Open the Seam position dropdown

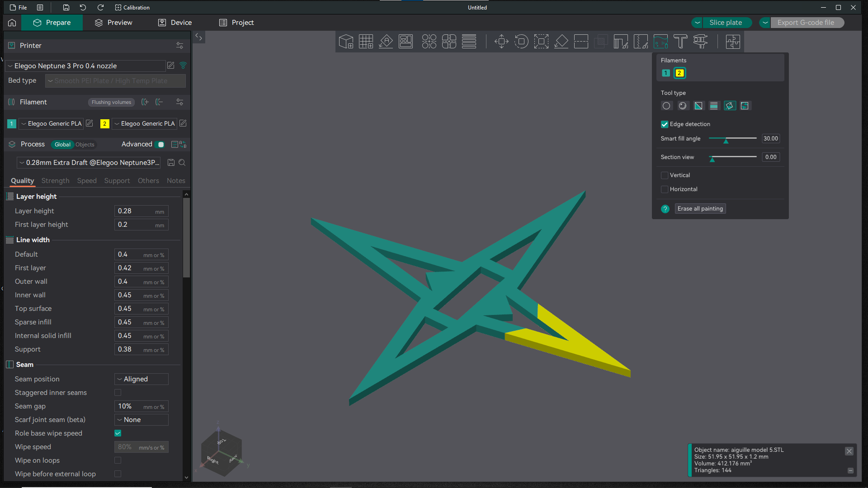(141, 379)
